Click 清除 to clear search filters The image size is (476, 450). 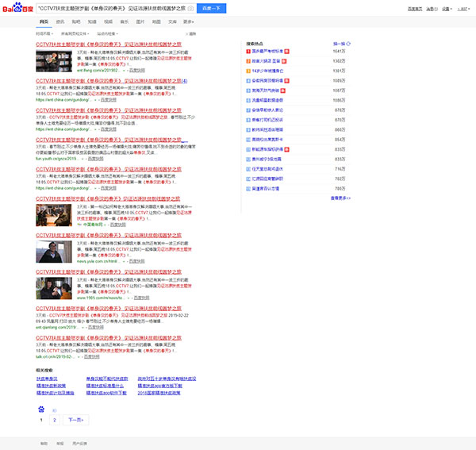[191, 33]
